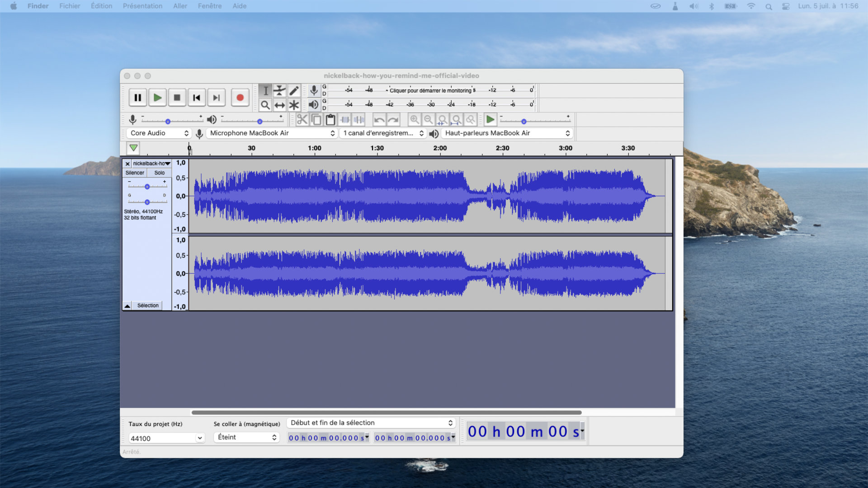The height and width of the screenshot is (488, 868).
Task: Click the Zoom In magnifier icon
Action: pyautogui.click(x=414, y=120)
